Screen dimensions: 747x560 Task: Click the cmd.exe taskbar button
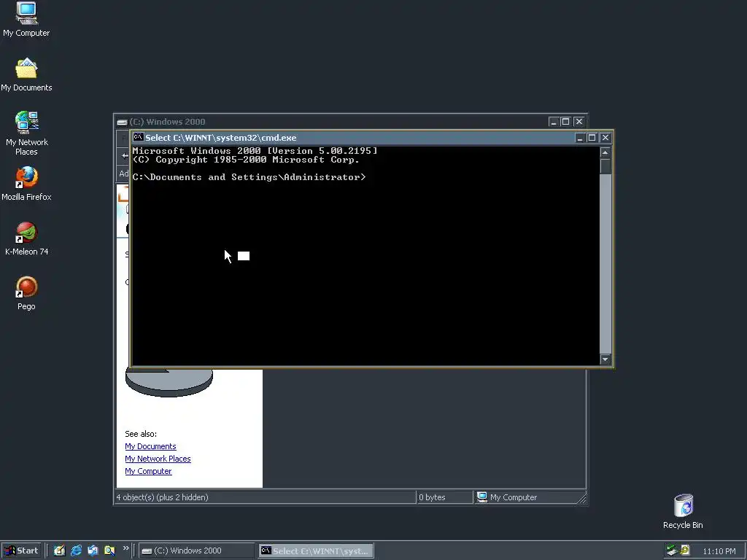(316, 551)
